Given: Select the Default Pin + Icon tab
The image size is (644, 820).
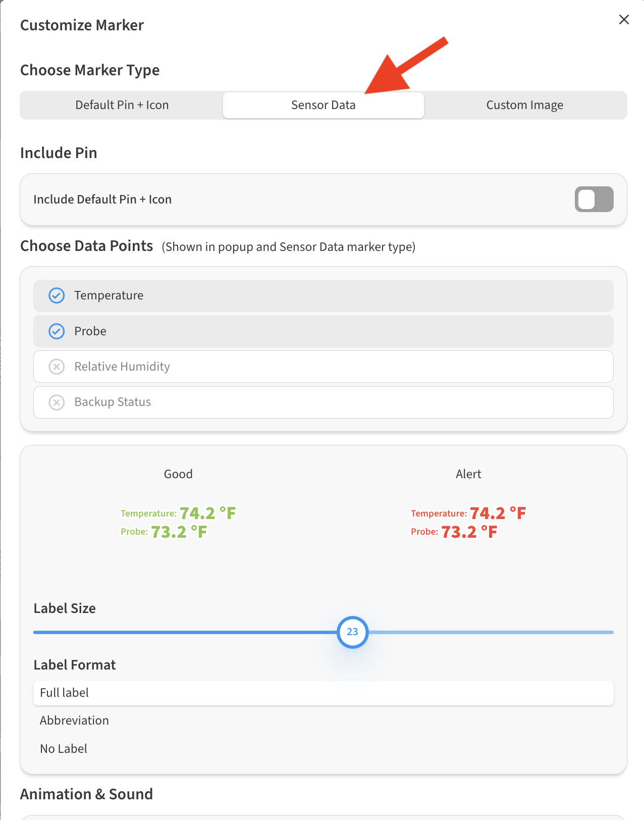Looking at the screenshot, I should (122, 105).
